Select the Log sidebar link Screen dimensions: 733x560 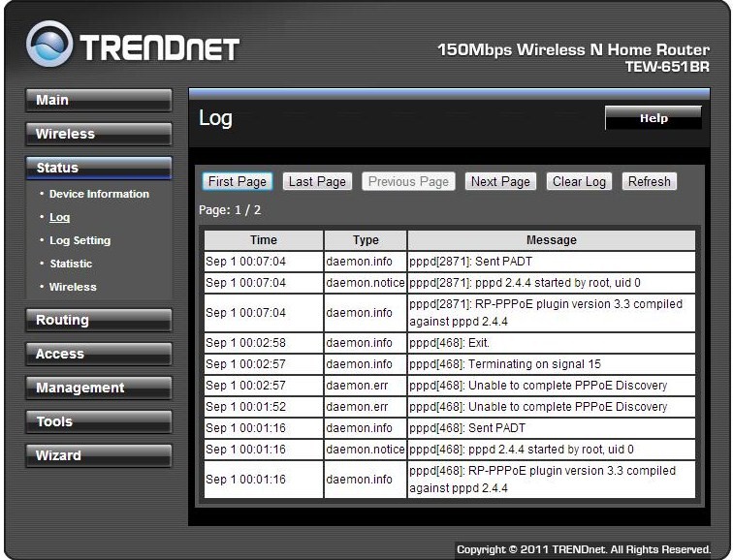pyautogui.click(x=60, y=217)
